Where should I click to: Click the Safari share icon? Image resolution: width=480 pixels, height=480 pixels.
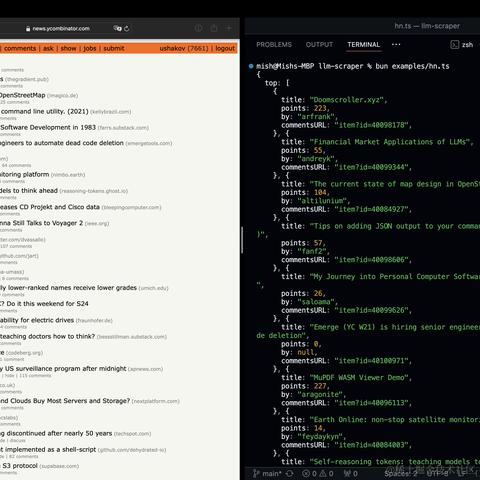pos(214,28)
